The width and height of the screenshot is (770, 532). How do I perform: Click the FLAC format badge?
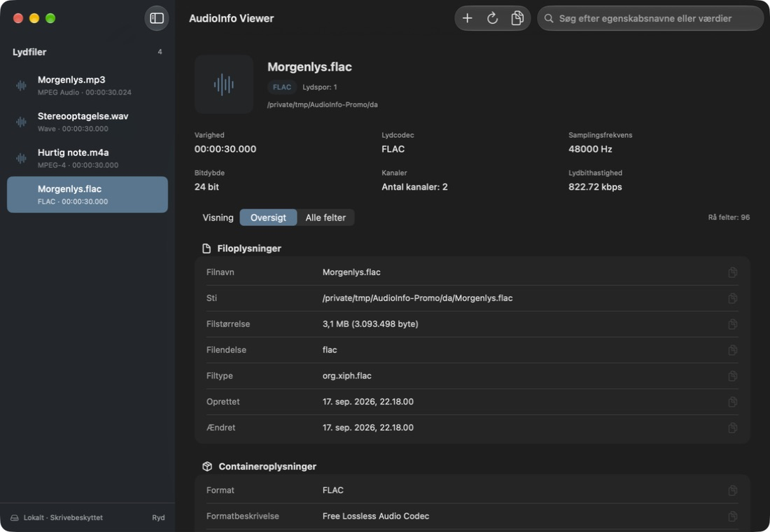point(282,87)
